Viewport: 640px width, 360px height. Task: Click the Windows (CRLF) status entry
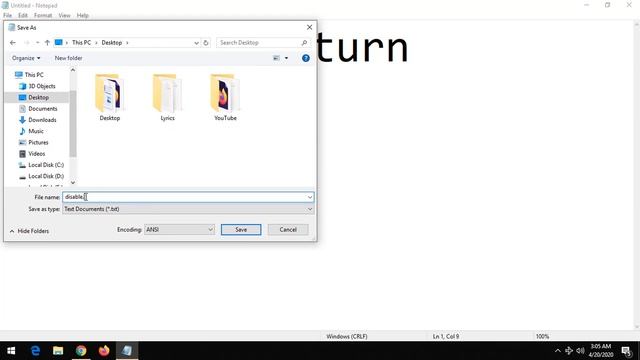click(347, 336)
